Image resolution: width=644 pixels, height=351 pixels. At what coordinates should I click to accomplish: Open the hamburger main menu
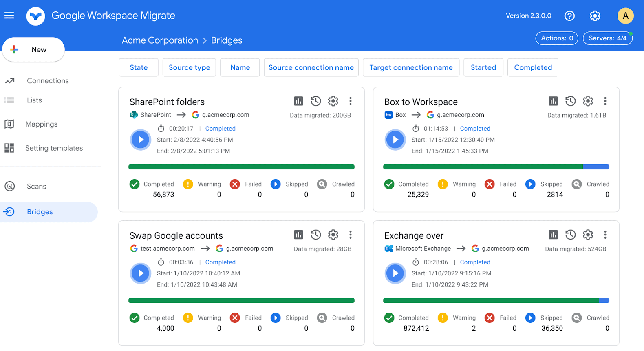9,16
